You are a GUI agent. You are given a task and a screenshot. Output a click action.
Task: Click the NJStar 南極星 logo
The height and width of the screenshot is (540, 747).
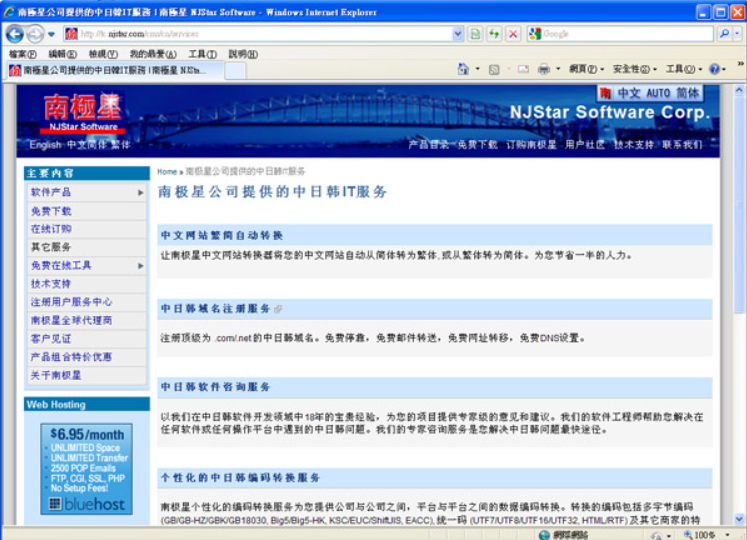pyautogui.click(x=83, y=112)
